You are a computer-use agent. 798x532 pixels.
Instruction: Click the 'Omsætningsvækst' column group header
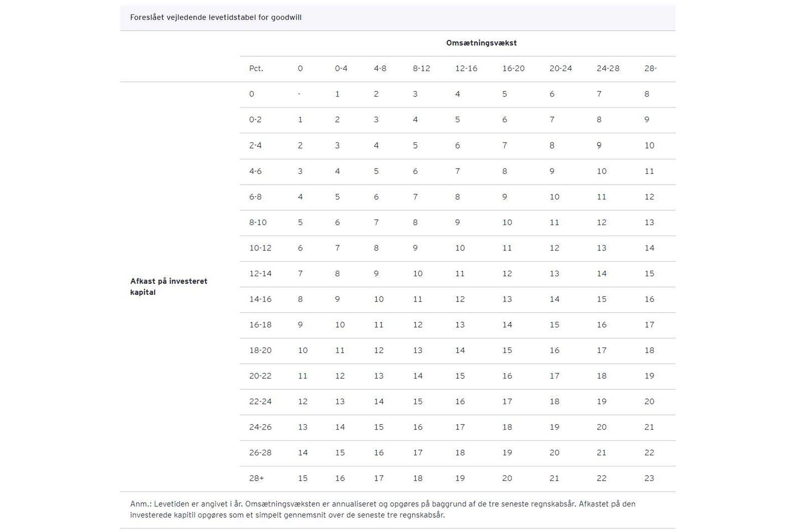pos(481,43)
